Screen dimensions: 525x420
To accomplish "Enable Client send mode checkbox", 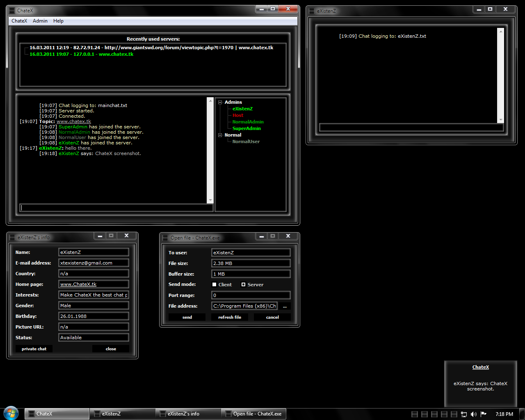I will (214, 285).
